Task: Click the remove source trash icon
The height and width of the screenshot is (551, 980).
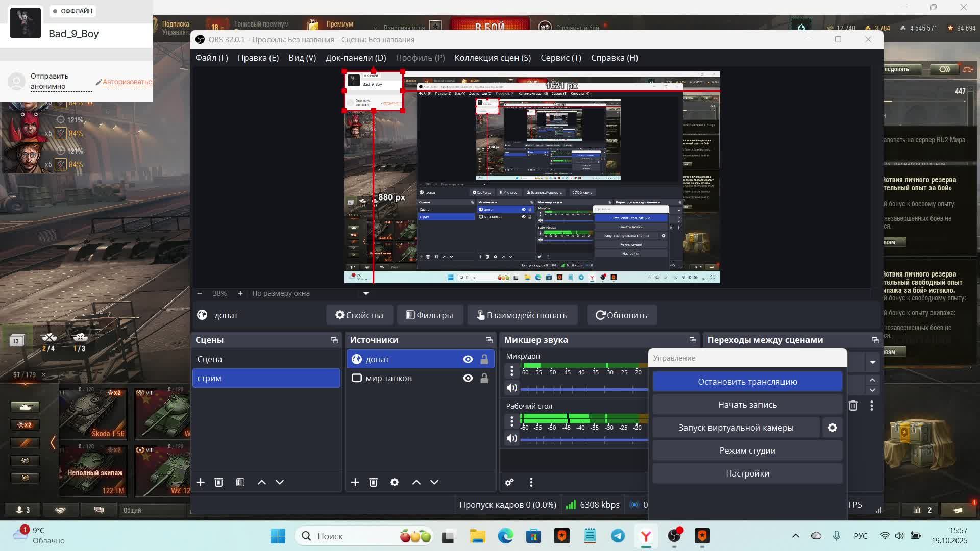Action: coord(373,482)
